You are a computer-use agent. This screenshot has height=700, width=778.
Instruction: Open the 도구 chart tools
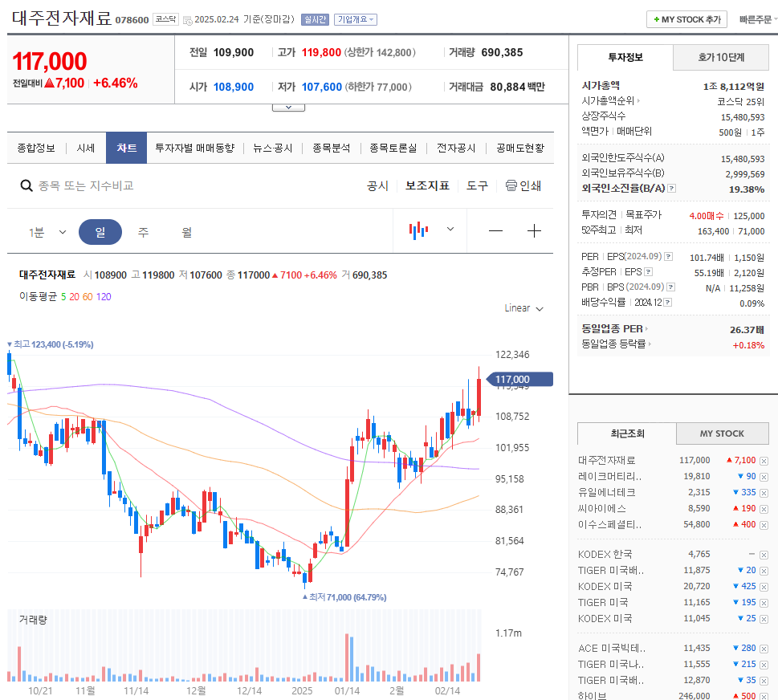pos(477,185)
